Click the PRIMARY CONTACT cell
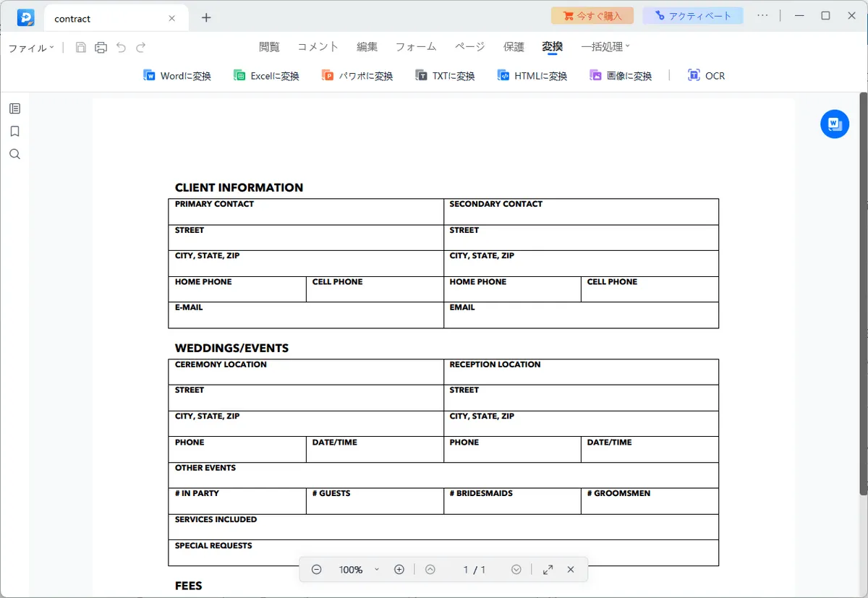 click(306, 212)
